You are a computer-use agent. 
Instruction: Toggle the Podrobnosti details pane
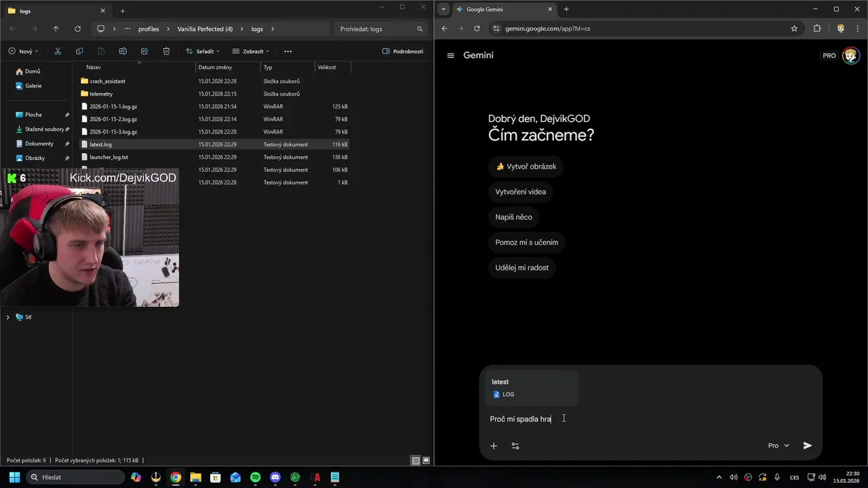(403, 52)
